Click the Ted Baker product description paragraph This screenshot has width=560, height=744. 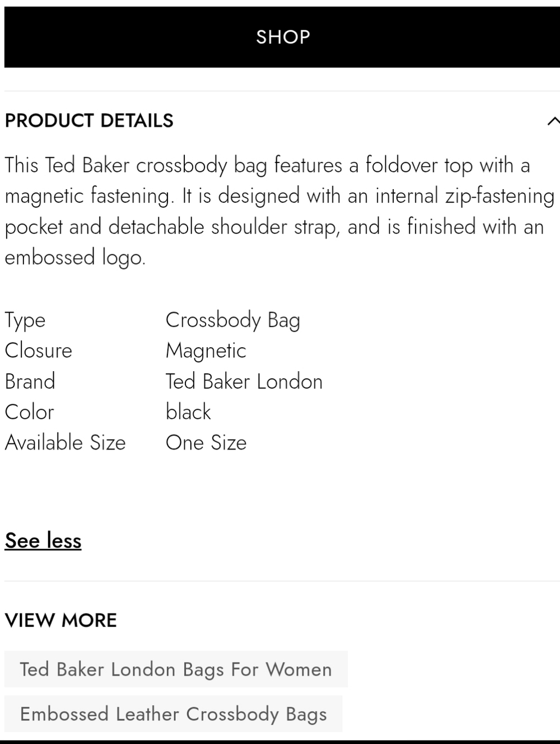[280, 211]
